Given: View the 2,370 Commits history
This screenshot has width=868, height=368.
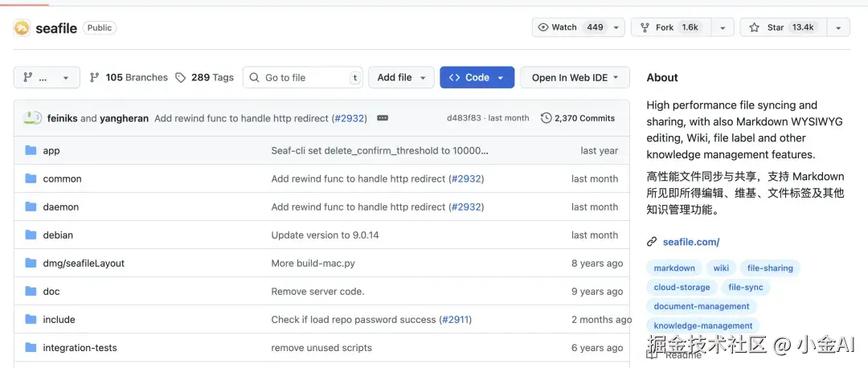Looking at the screenshot, I should (x=578, y=118).
